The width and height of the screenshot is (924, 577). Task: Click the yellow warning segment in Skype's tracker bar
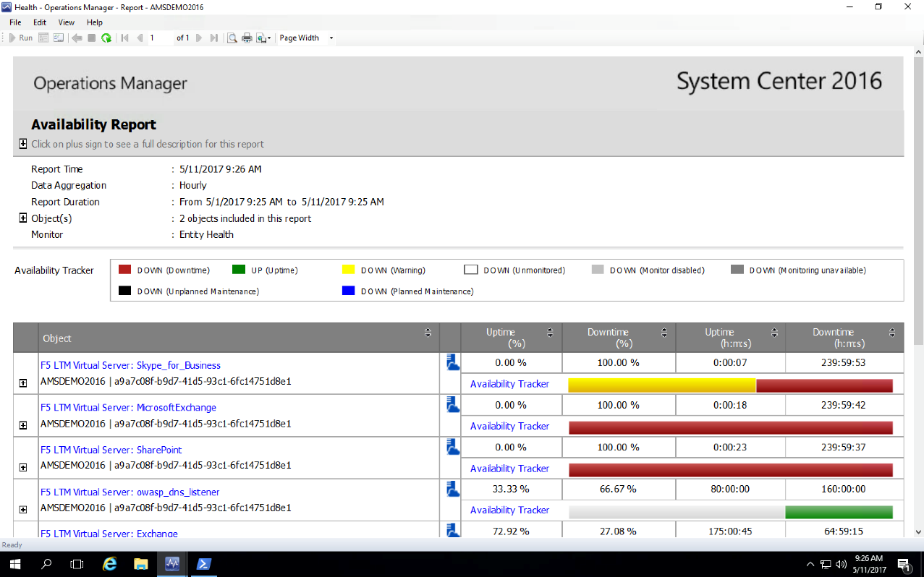662,384
